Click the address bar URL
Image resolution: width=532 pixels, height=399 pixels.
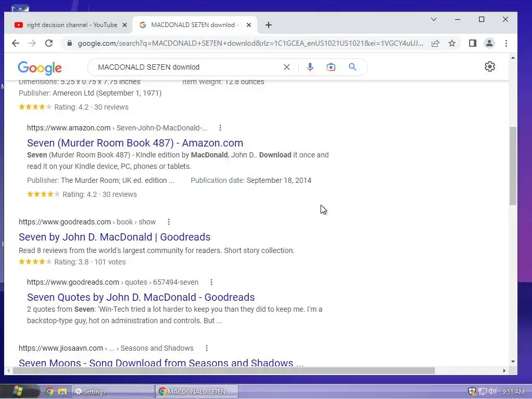tap(250, 43)
